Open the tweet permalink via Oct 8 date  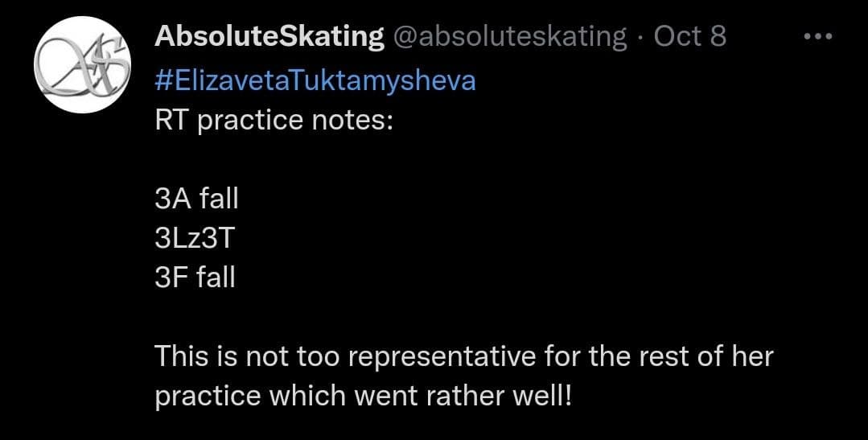pos(689,37)
